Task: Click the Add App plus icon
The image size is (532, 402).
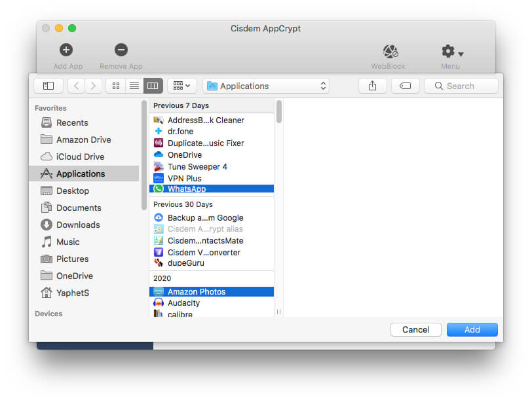Action: pyautogui.click(x=66, y=50)
